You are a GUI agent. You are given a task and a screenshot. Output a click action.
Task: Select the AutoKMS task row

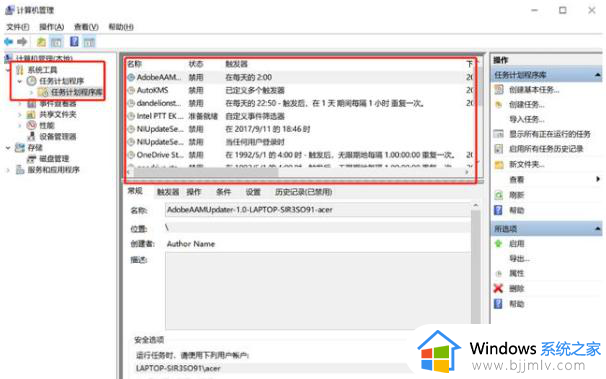(x=301, y=90)
